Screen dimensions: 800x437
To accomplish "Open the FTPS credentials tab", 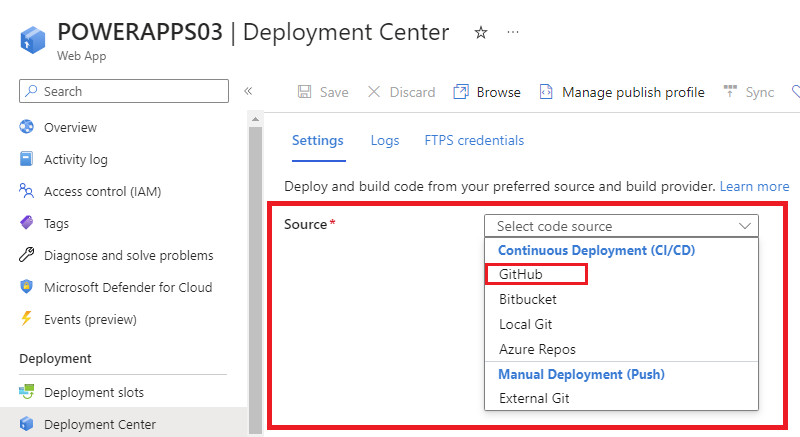I will point(474,141).
